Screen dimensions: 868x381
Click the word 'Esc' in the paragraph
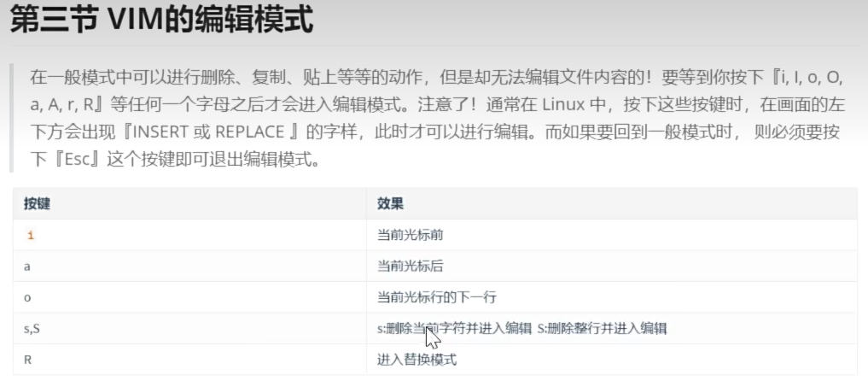coord(78,160)
